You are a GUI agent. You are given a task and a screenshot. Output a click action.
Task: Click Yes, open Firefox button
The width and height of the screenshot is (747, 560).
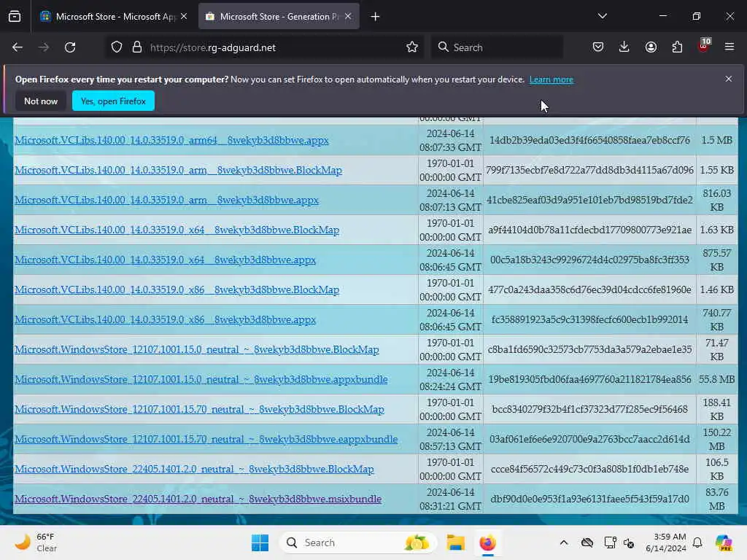coord(113,101)
